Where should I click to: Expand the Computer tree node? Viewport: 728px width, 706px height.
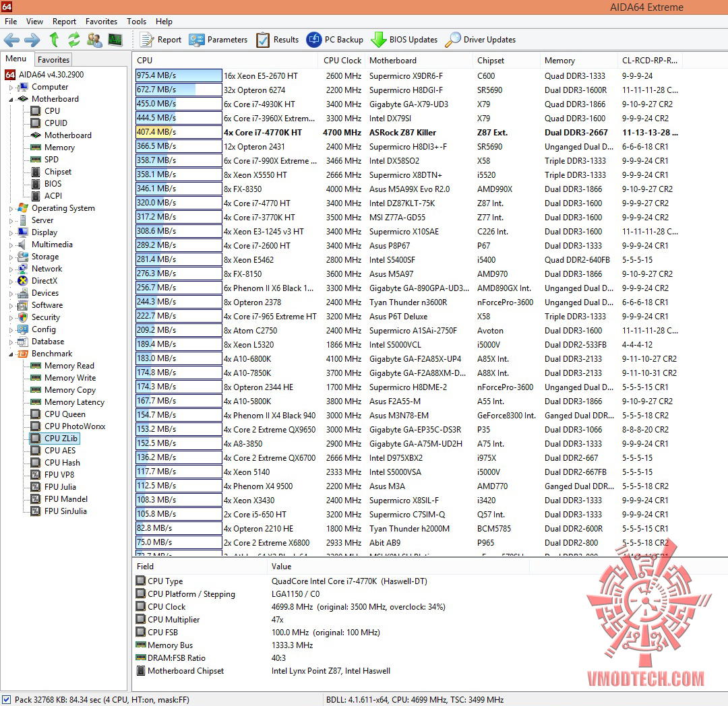[x=11, y=87]
